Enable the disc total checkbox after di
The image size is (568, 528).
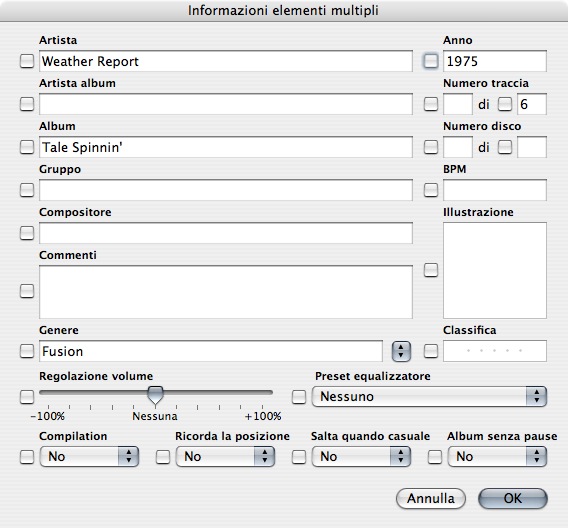505,147
